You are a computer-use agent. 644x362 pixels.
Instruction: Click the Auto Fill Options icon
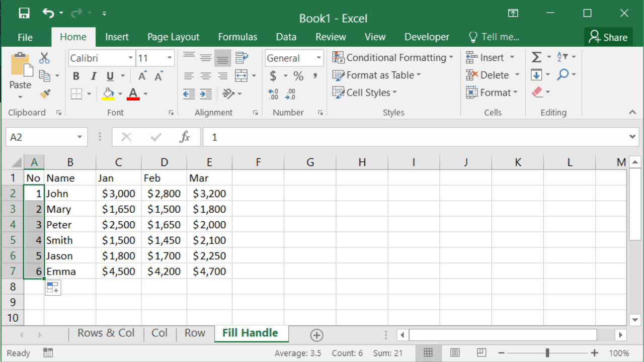52,288
